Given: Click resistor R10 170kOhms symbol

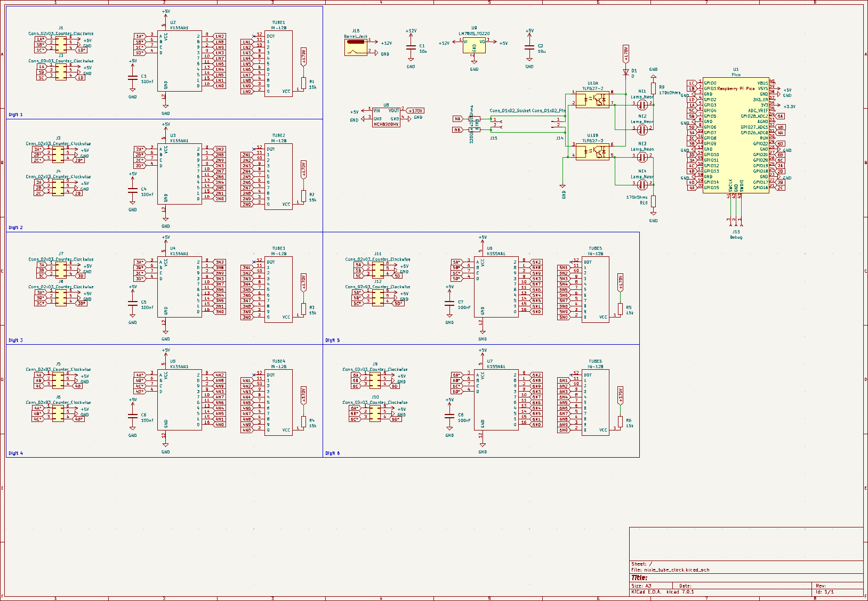Looking at the screenshot, I should click(653, 201).
